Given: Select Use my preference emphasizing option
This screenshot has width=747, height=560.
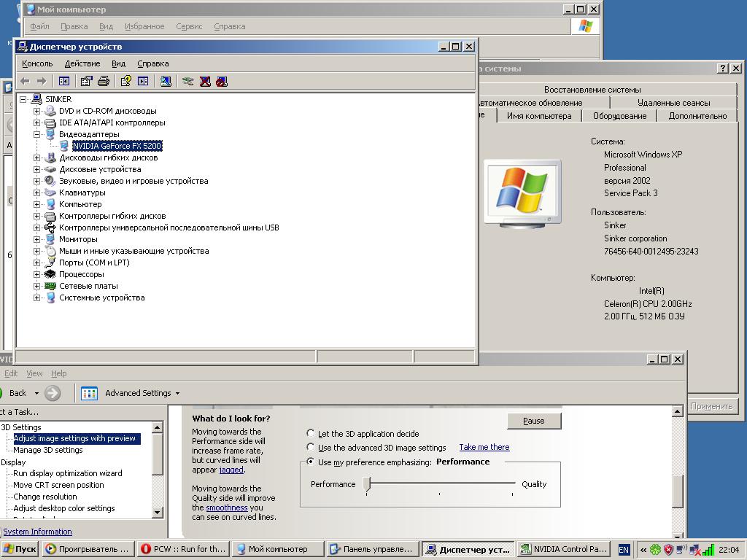Looking at the screenshot, I should point(311,462).
